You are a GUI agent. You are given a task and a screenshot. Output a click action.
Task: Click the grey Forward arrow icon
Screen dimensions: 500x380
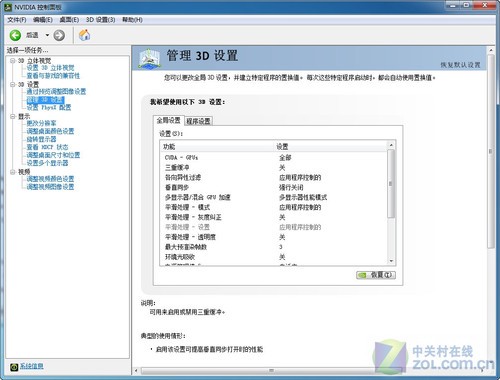click(x=59, y=35)
